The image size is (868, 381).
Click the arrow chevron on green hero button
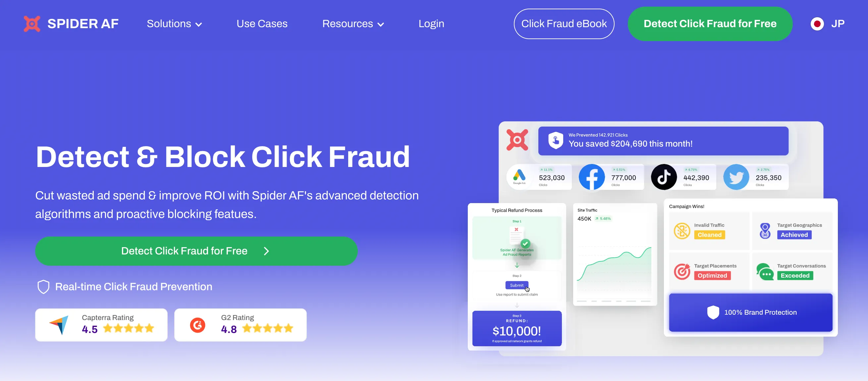[x=266, y=251]
